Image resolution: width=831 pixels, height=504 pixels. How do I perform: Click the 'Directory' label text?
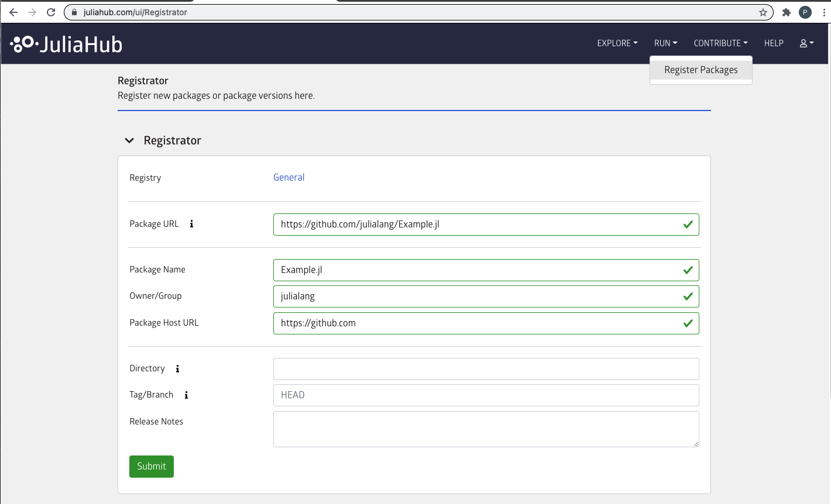click(x=147, y=368)
